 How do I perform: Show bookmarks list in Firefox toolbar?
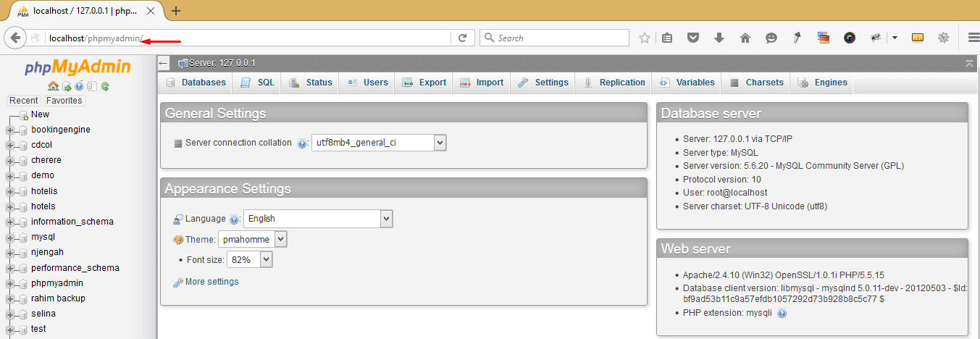pyautogui.click(x=668, y=38)
